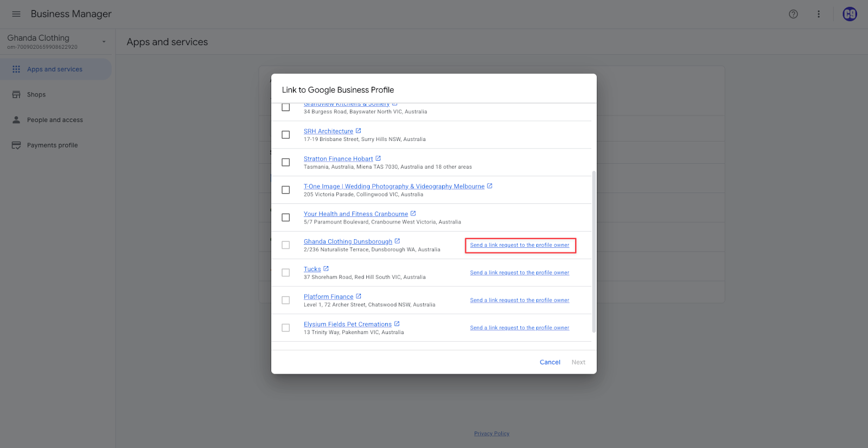Open the Privacy Policy link
Viewport: 868px width, 448px height.
[492, 433]
